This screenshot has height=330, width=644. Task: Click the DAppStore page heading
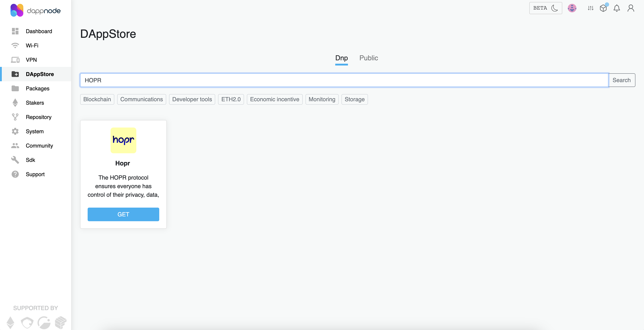[x=108, y=34]
